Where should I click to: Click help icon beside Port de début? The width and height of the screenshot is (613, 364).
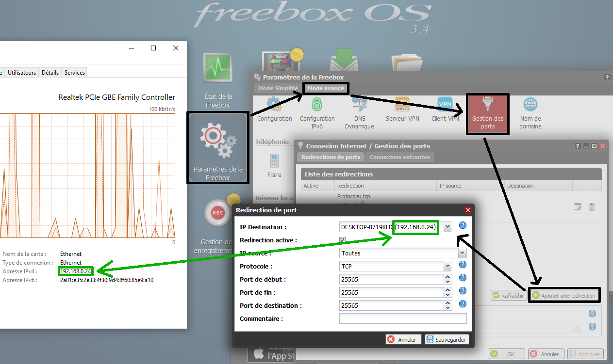(463, 278)
